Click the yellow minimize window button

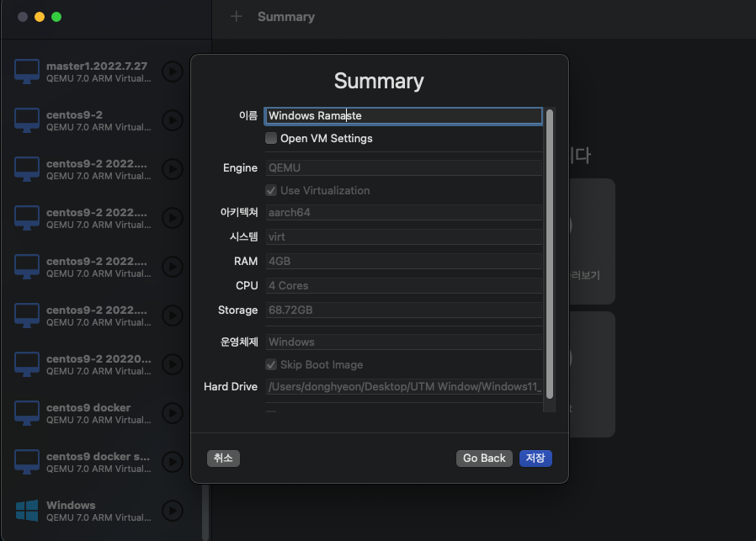tap(40, 17)
